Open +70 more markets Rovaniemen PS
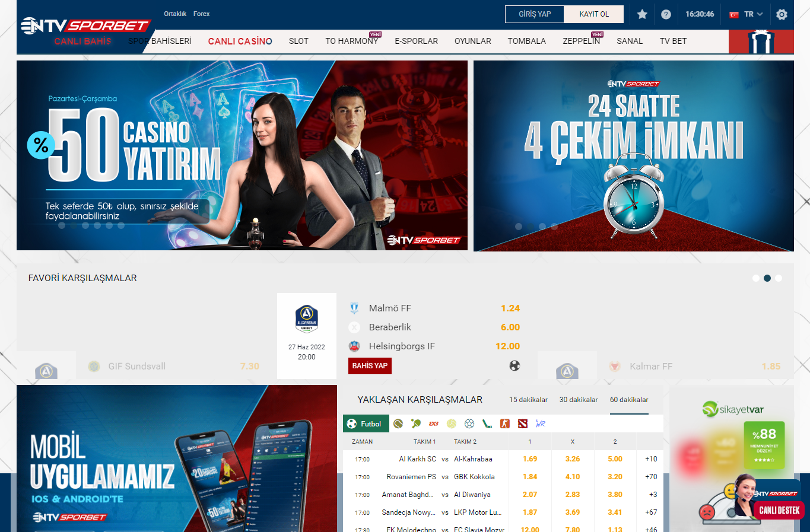Image resolution: width=810 pixels, height=532 pixels. (x=651, y=477)
